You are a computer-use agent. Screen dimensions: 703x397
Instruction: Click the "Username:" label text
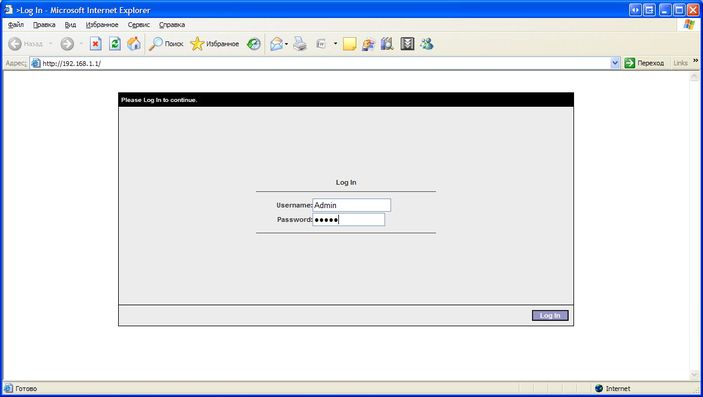[x=294, y=205]
